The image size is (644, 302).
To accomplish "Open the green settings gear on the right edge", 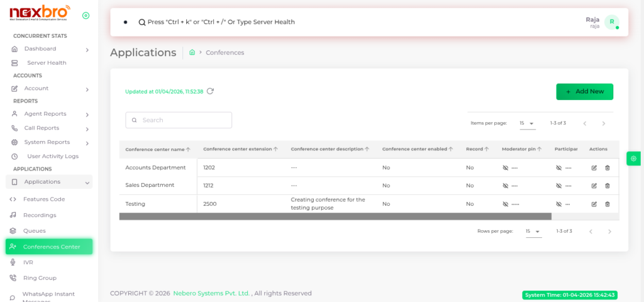I will click(633, 159).
